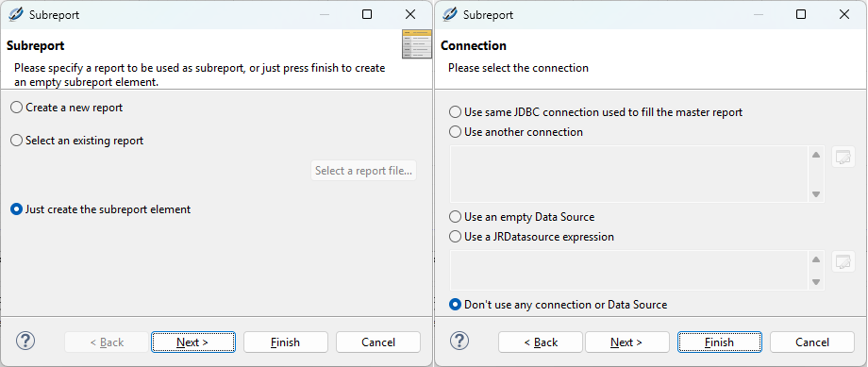Maximize the Connection wizard window
This screenshot has width=868, height=367.
[x=801, y=14]
